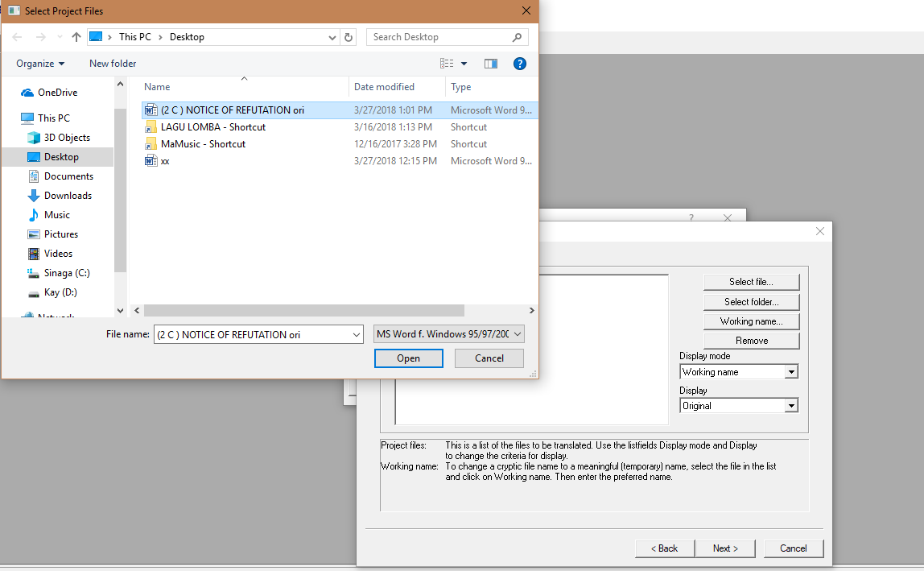Click the project files list box
Viewport: 924px width, 571px height.
pos(531,350)
